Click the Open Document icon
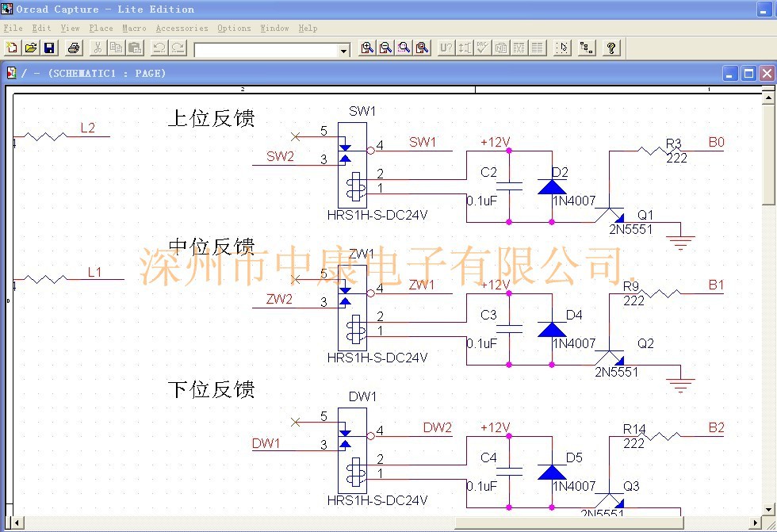 [30, 48]
